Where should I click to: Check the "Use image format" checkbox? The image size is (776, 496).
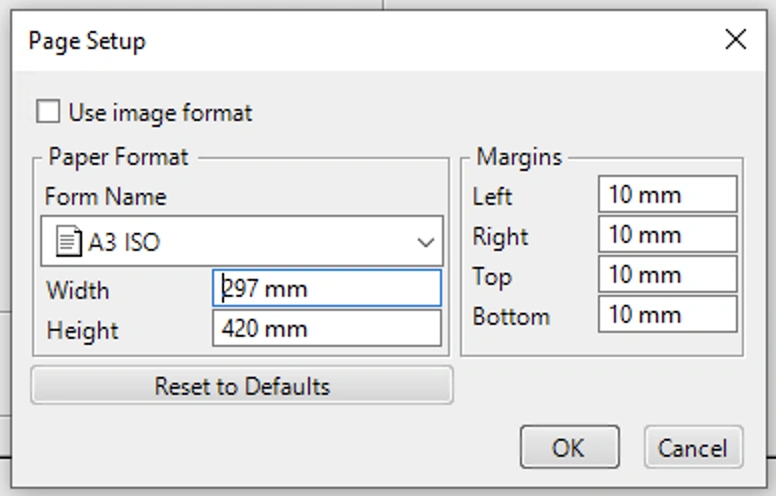tap(48, 112)
